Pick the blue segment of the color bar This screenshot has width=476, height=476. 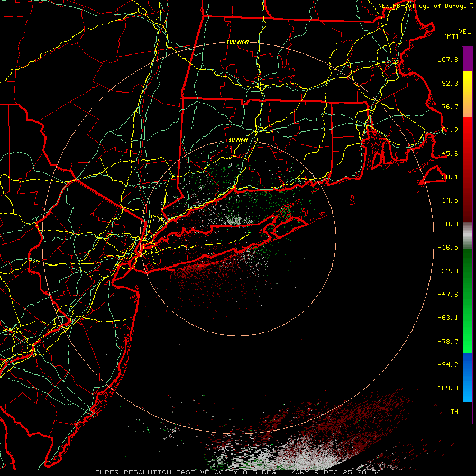[467, 377]
